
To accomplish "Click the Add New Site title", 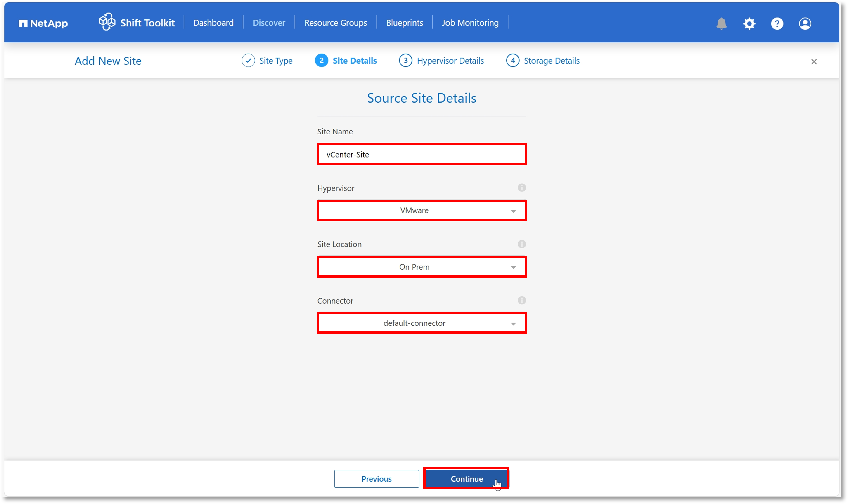I will pos(108,61).
